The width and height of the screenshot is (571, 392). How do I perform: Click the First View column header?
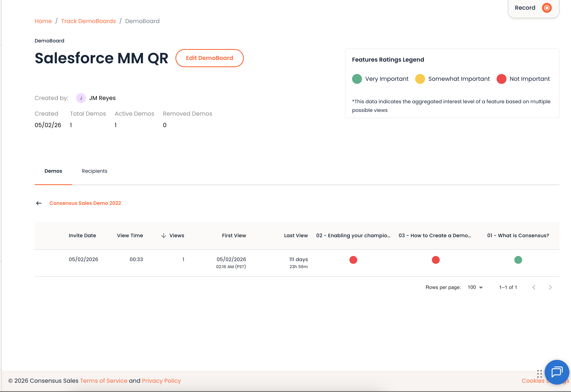tap(234, 236)
